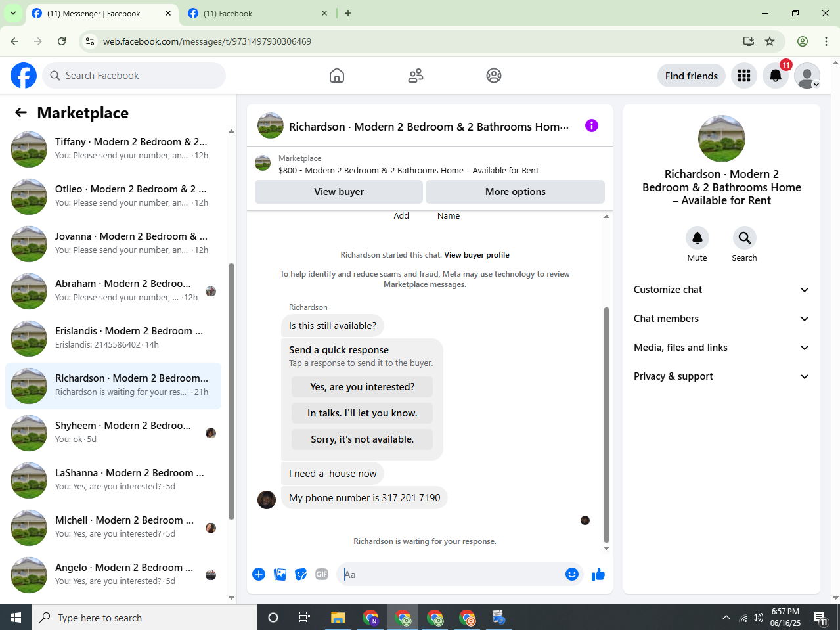The width and height of the screenshot is (840, 630).
Task: Open the notifications bell with 11 badge
Action: point(776,76)
